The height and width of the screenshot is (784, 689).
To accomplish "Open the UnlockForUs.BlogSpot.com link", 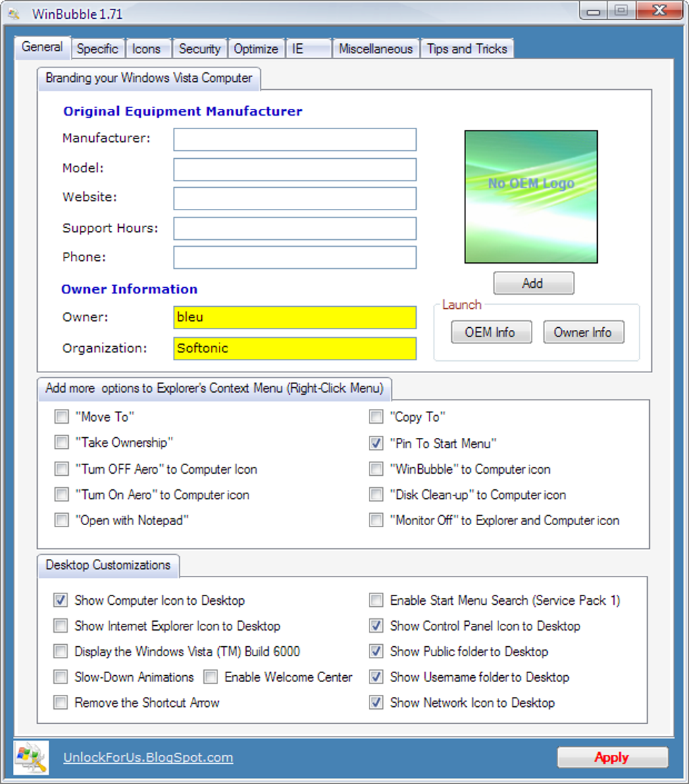I will click(x=148, y=758).
